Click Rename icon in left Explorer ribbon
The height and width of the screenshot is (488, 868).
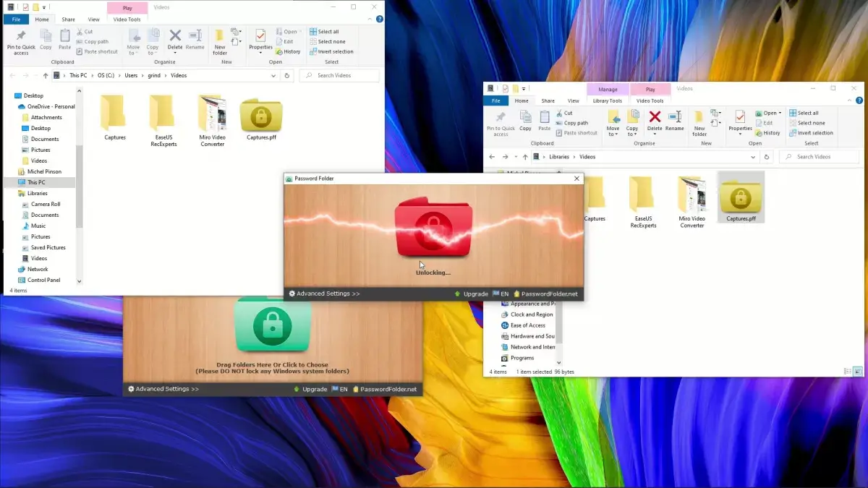pos(195,39)
